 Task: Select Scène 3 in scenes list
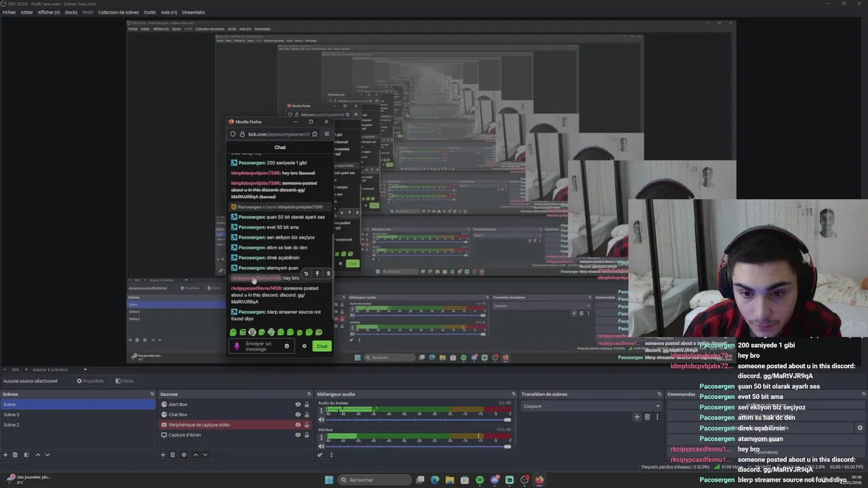point(78,415)
